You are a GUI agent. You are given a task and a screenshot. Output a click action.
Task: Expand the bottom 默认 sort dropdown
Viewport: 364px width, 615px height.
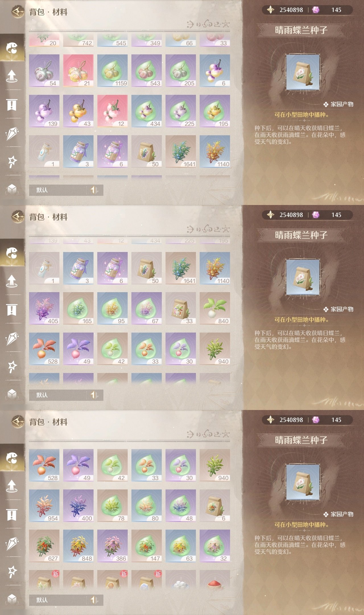click(58, 600)
